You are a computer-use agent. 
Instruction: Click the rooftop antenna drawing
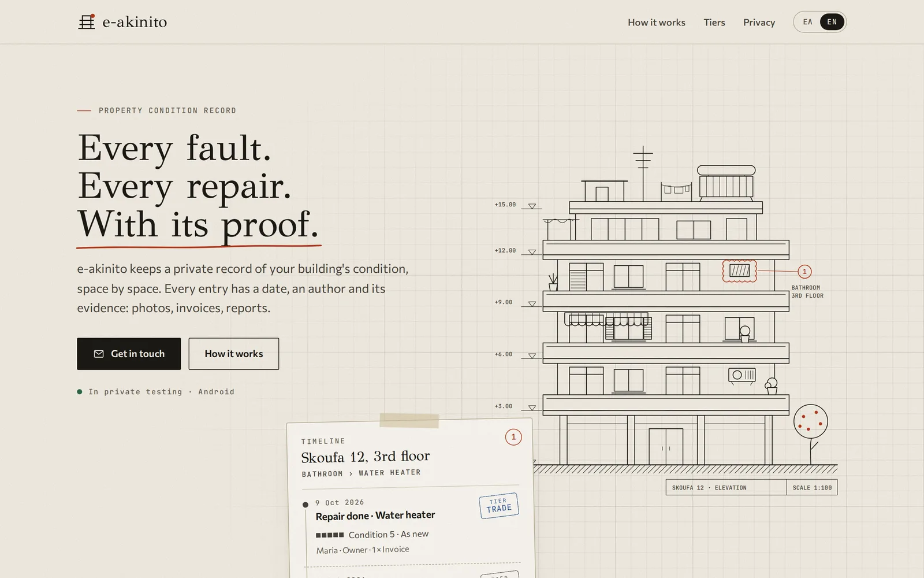coord(643,172)
